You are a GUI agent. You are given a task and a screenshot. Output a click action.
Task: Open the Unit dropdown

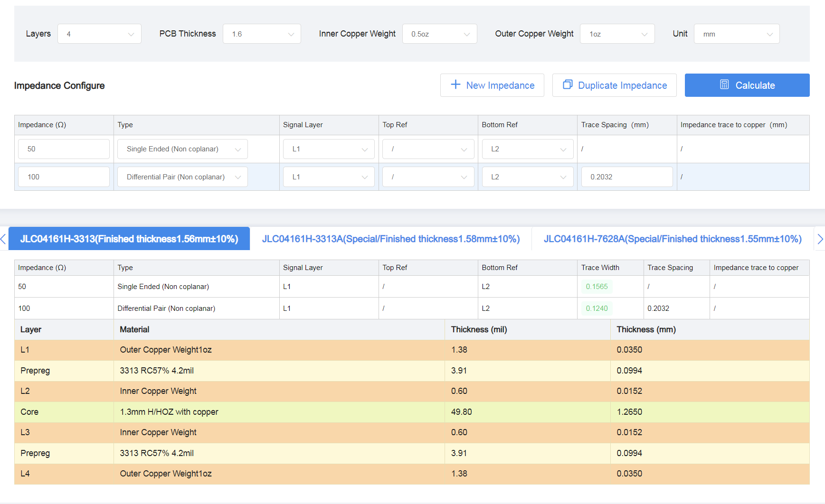click(737, 34)
